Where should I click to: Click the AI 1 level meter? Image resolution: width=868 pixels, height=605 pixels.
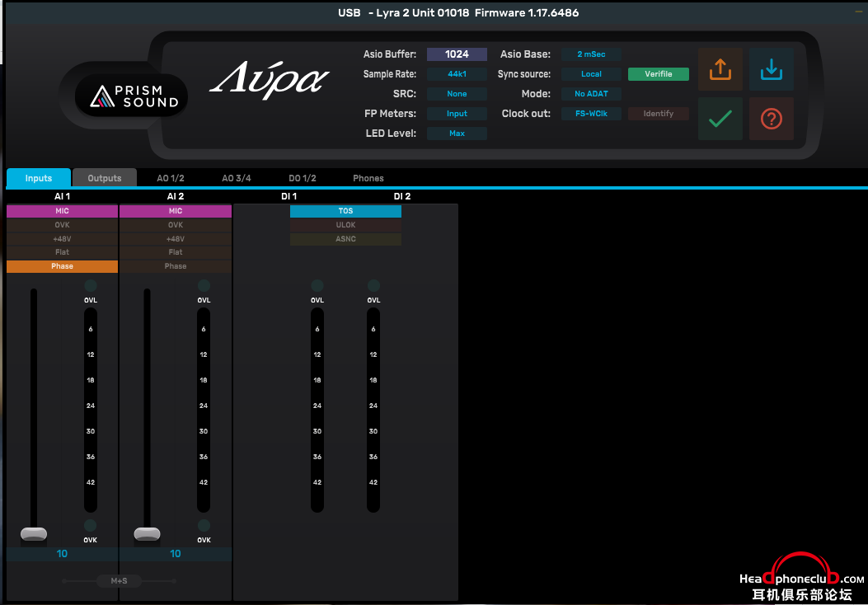click(90, 410)
